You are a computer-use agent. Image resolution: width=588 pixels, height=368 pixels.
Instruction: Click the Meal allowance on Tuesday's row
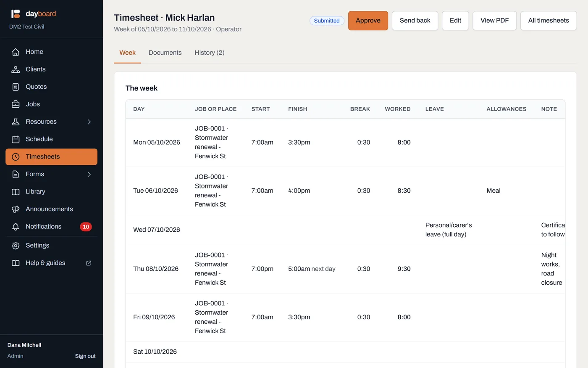point(493,191)
